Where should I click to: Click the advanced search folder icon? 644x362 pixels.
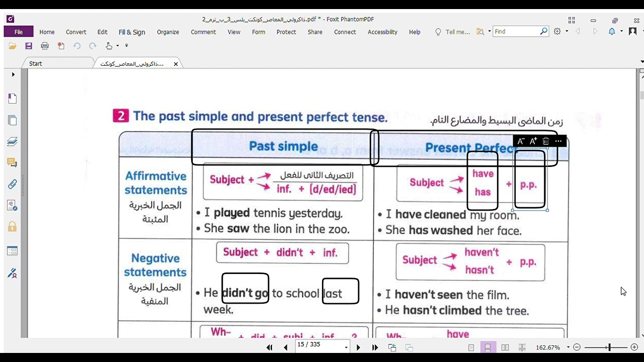[480, 31]
